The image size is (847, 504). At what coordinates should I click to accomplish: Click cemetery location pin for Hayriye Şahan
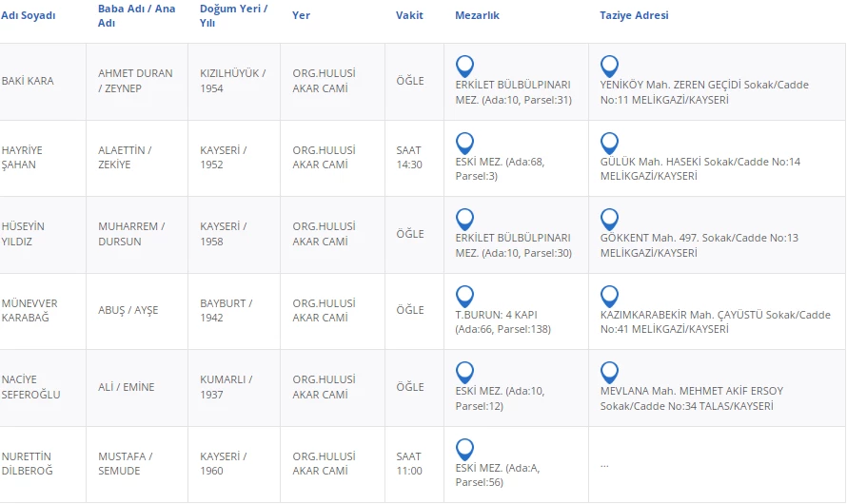[464, 144]
